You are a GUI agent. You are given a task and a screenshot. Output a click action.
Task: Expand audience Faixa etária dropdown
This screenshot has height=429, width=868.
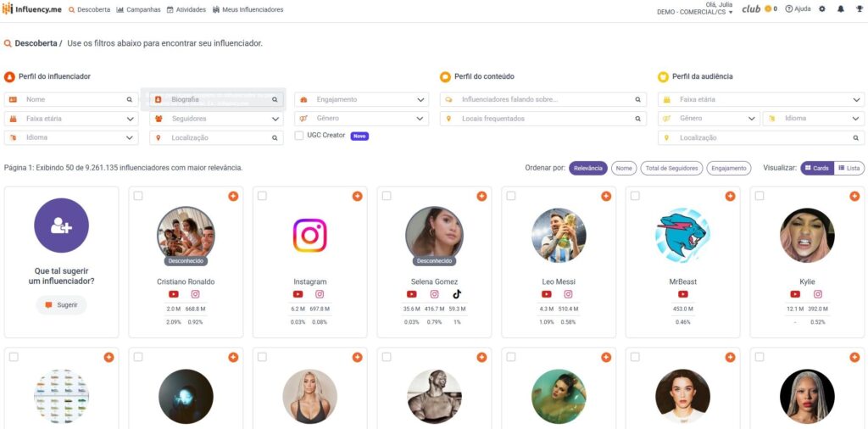761,100
